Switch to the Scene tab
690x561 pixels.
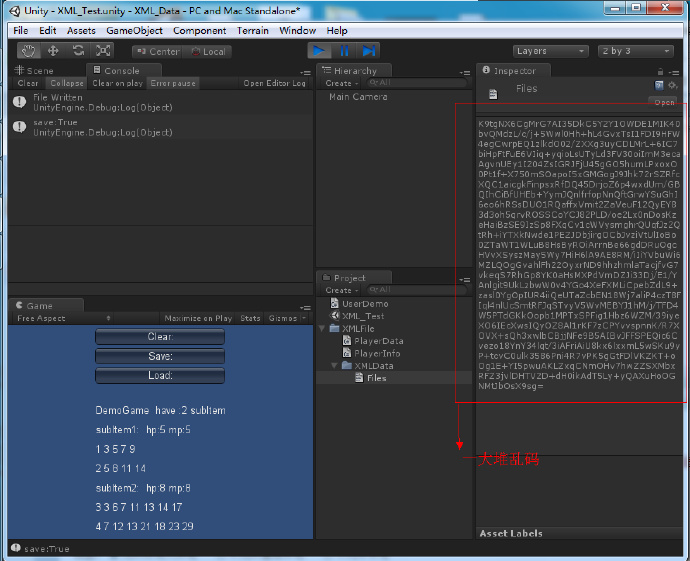coord(34,70)
